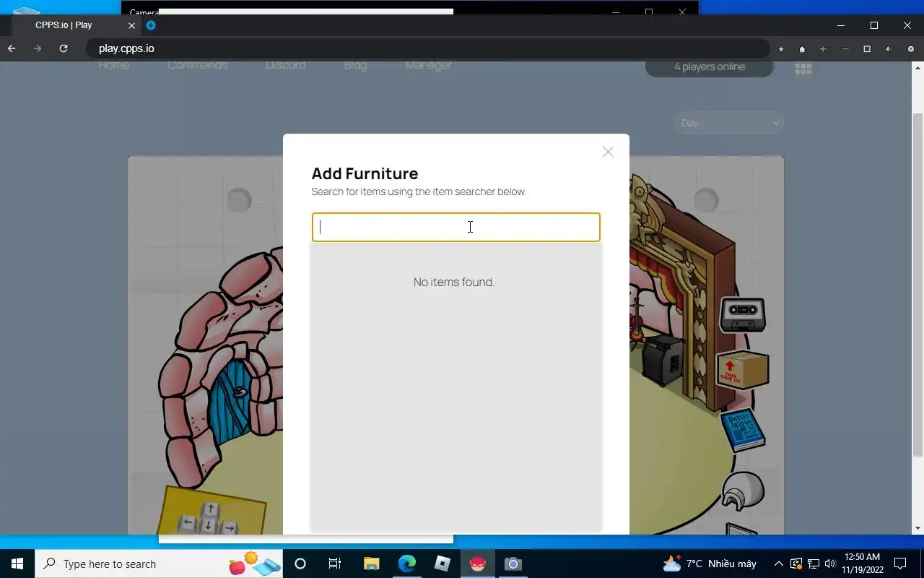Open the Blog nav link
This screenshot has width=924, height=578.
pyautogui.click(x=355, y=65)
